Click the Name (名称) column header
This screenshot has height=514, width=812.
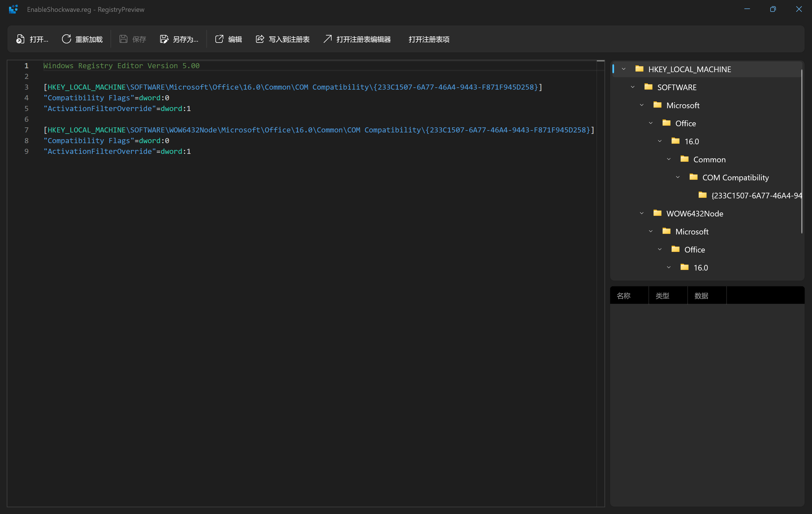(x=623, y=296)
